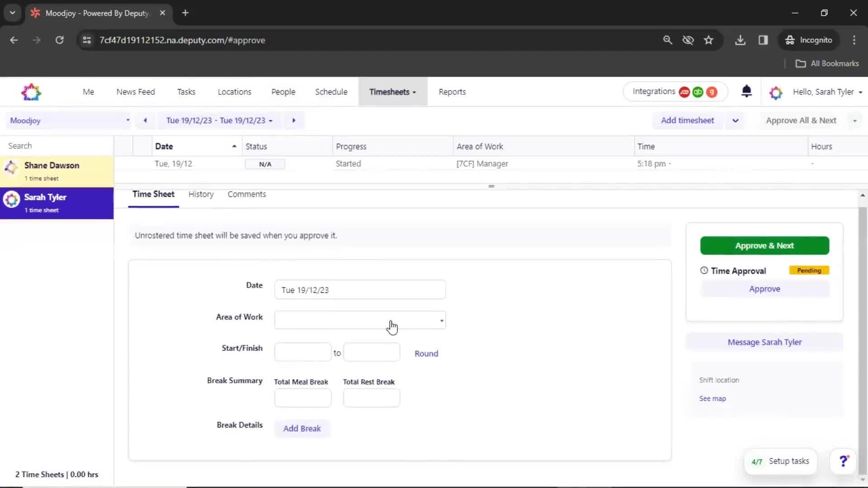Switch to the Comments tab
Viewport: 868px width, 488px height.
pos(247,194)
